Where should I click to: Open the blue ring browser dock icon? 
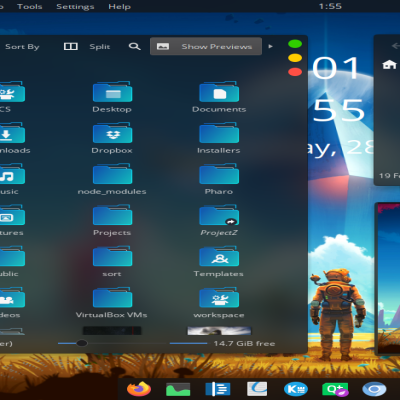[x=374, y=389]
